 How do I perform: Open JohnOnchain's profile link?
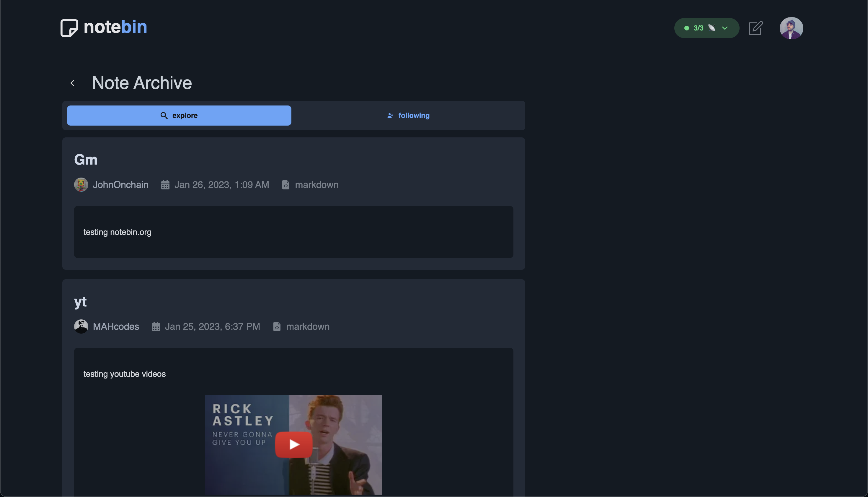121,184
